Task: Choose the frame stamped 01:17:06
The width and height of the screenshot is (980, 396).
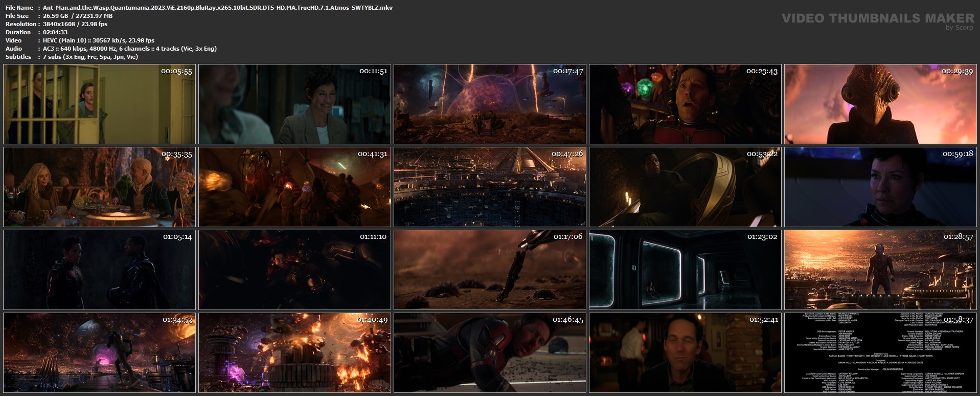Action: [490, 270]
